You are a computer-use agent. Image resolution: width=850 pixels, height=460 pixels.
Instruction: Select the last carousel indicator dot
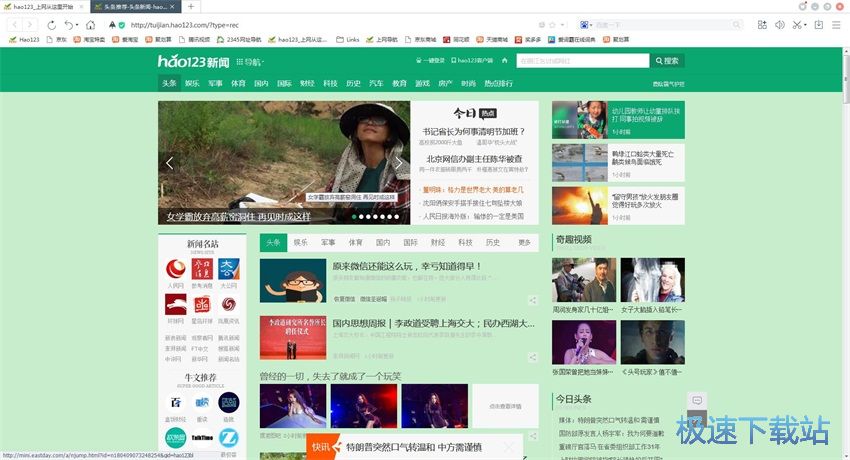(x=396, y=217)
